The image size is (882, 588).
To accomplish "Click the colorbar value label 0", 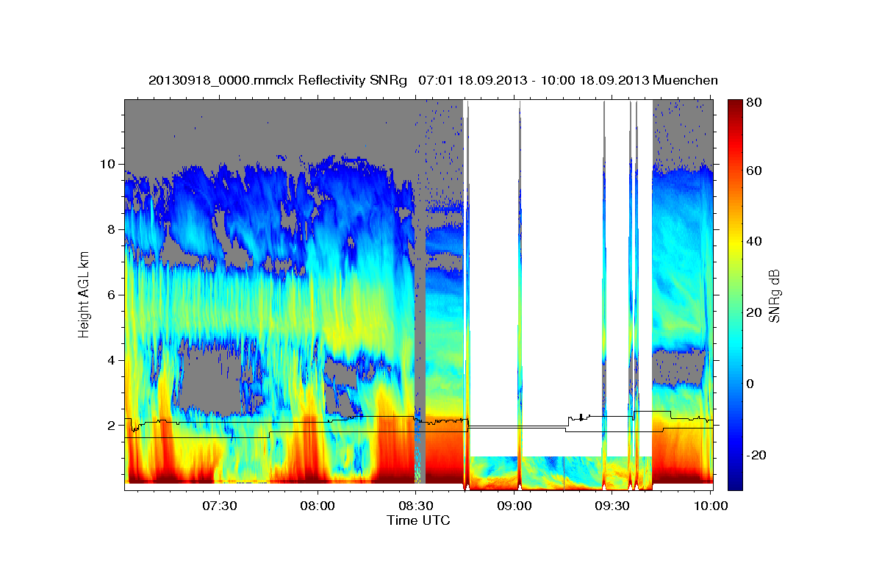I will (751, 384).
